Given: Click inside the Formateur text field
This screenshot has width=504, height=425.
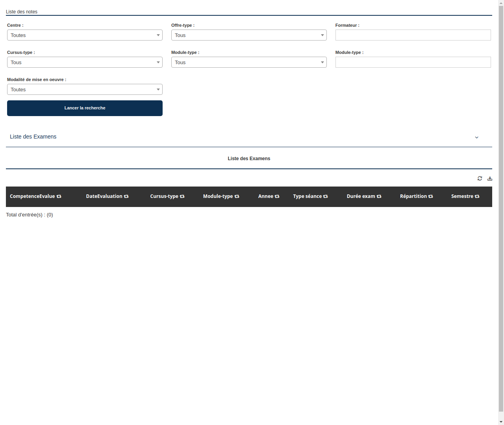Looking at the screenshot, I should [413, 35].
